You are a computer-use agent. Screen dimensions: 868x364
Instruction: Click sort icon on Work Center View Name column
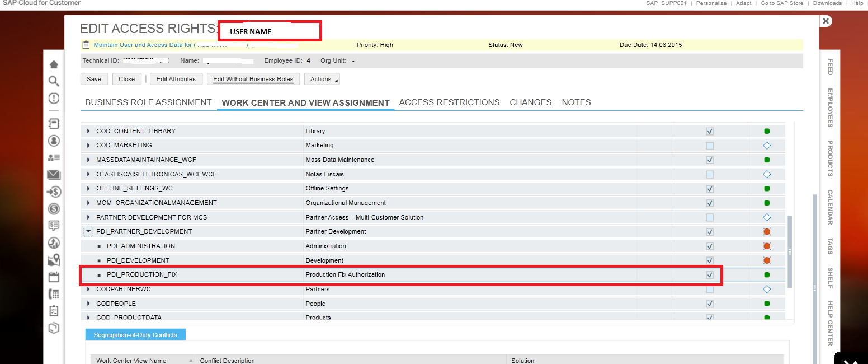click(191, 361)
